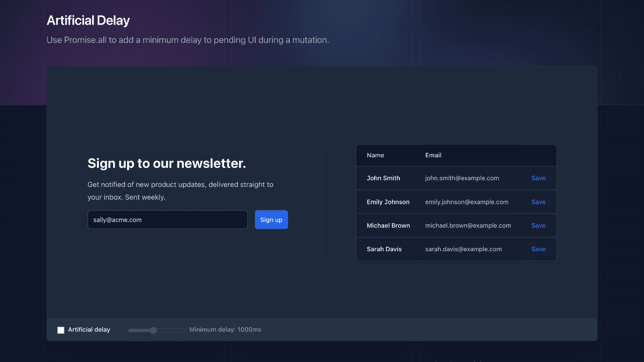This screenshot has height=362, width=644.
Task: Click the Name column header
Action: click(x=375, y=156)
